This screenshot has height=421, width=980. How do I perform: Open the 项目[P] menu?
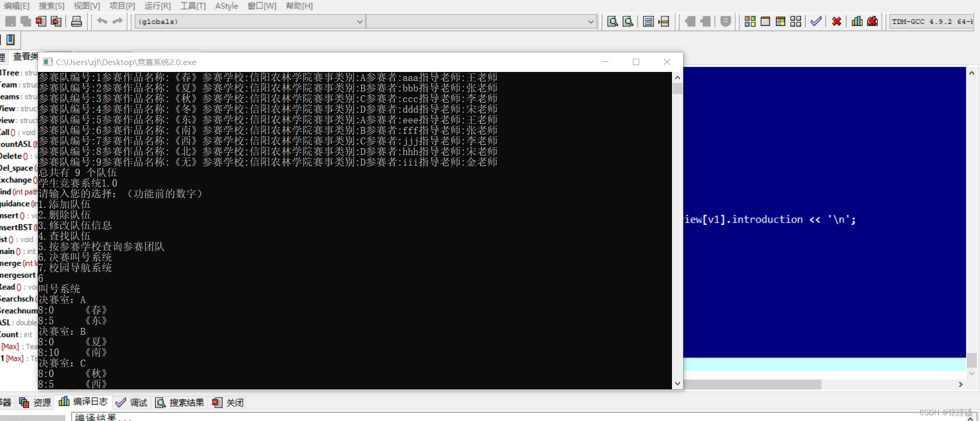[123, 6]
